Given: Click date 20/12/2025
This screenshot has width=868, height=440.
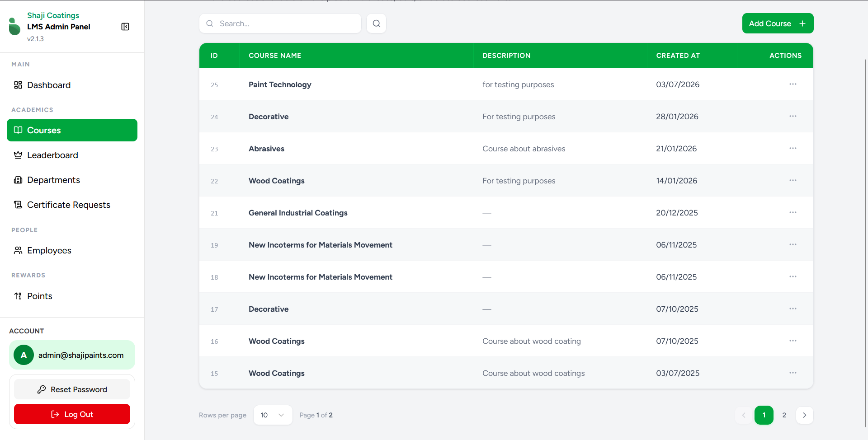Looking at the screenshot, I should click(677, 213).
